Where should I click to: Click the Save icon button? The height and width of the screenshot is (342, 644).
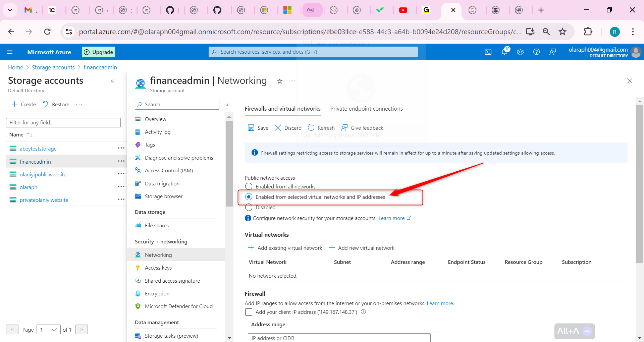point(258,128)
